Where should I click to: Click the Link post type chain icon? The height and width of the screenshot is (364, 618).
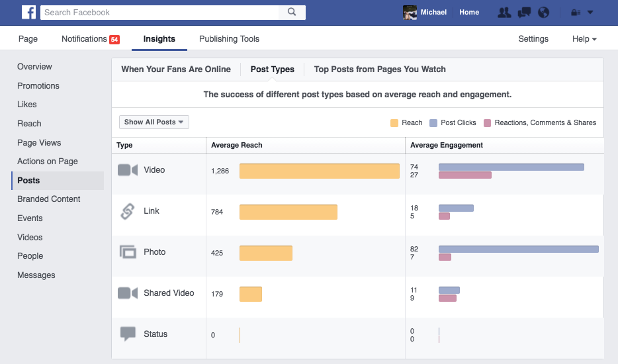tap(128, 211)
